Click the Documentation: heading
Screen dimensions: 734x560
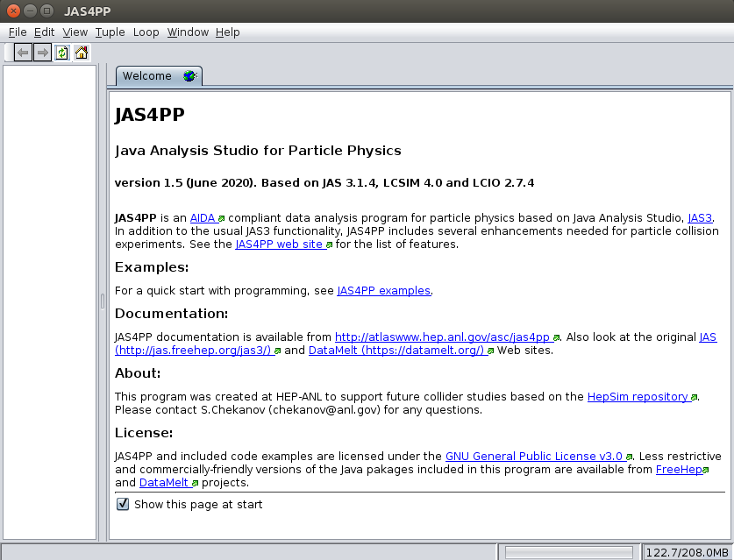[171, 314]
